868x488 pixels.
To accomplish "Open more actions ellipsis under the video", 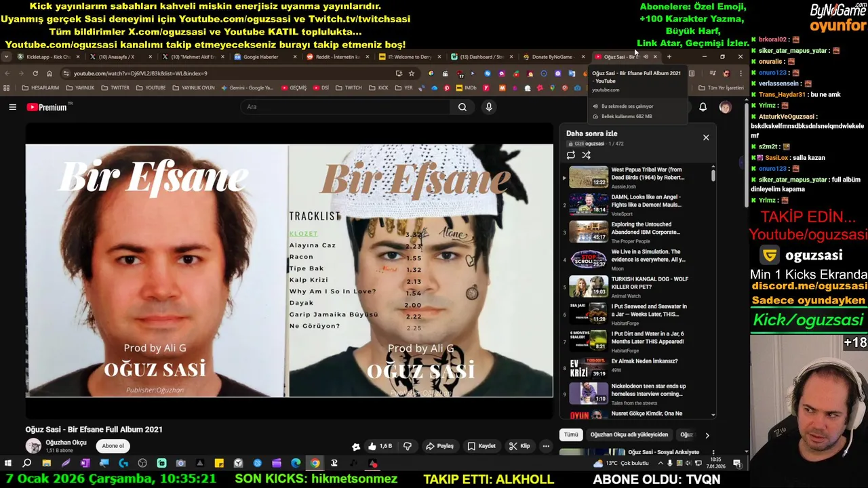I will click(x=546, y=446).
